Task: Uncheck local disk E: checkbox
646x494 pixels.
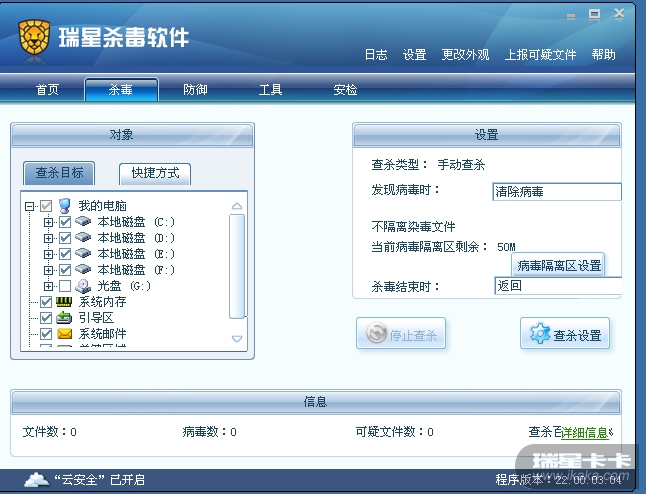Action: [65, 254]
